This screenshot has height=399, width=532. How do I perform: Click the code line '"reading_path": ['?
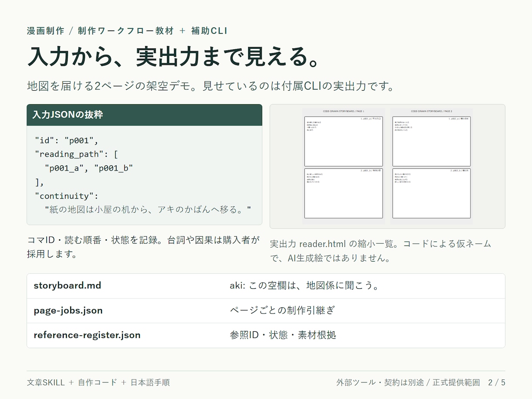point(77,154)
